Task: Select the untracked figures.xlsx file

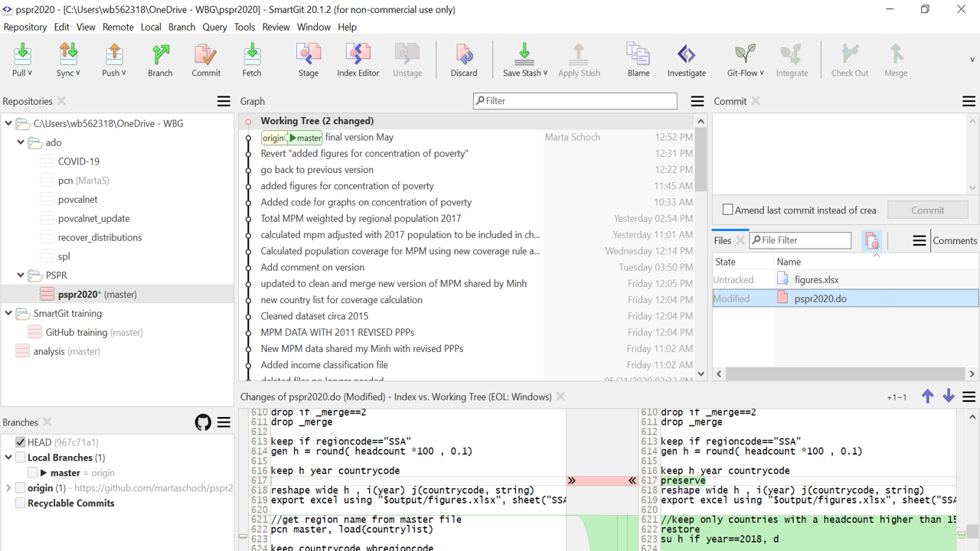Action: 845,279
